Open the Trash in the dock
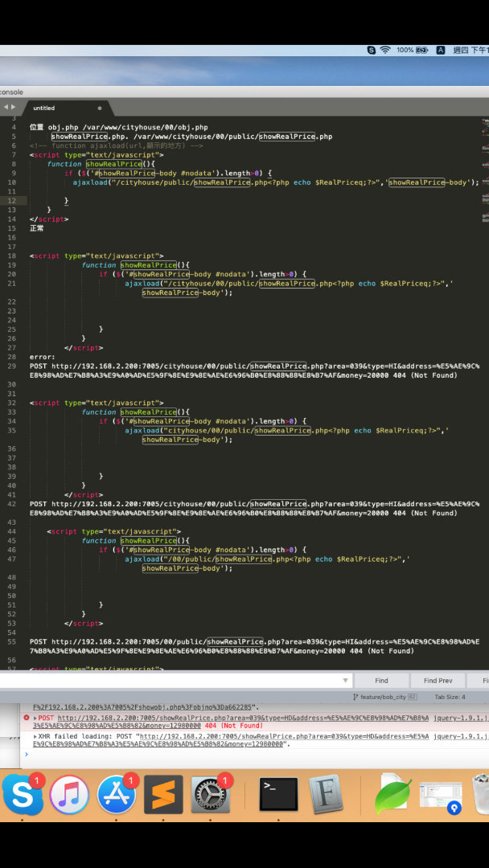 [481, 794]
